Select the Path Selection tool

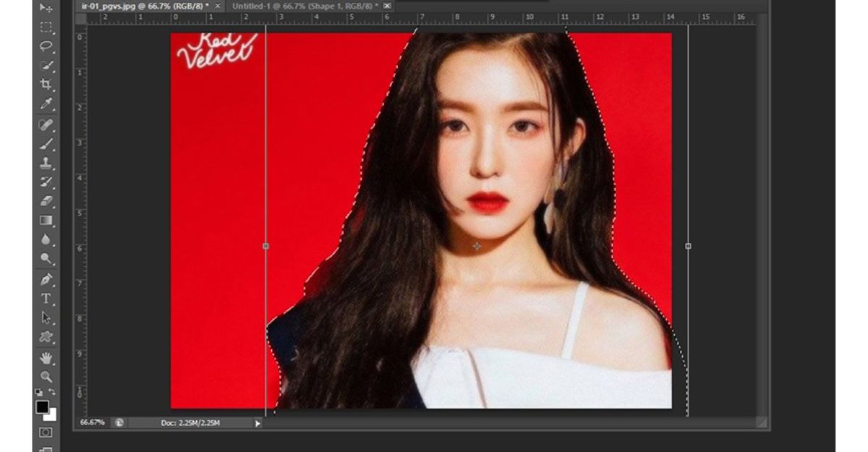[x=46, y=317]
